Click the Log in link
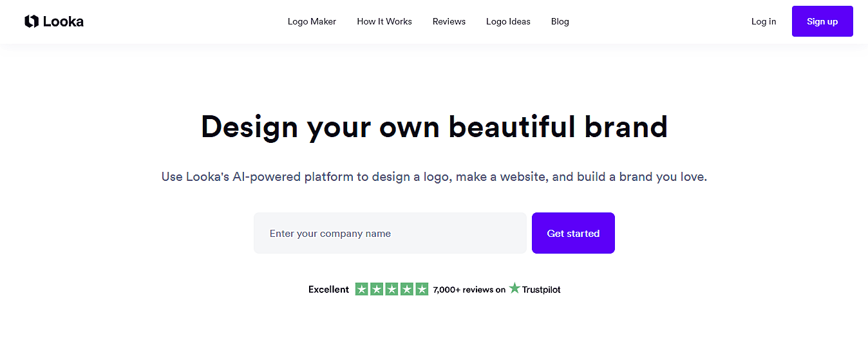The height and width of the screenshot is (356, 868). click(764, 21)
